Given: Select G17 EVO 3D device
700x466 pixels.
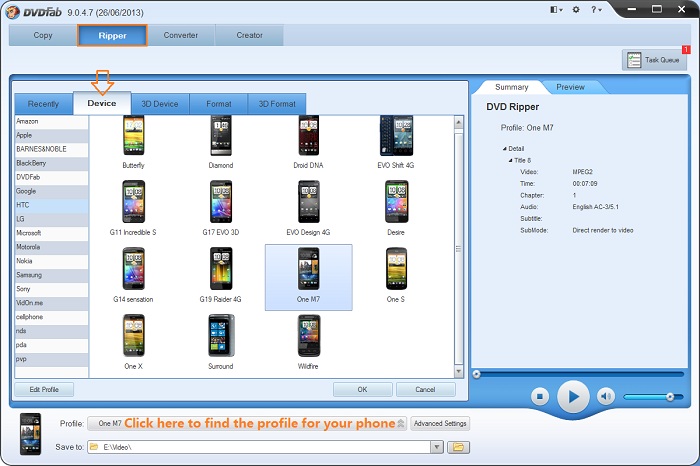Looking at the screenshot, I should [221, 208].
